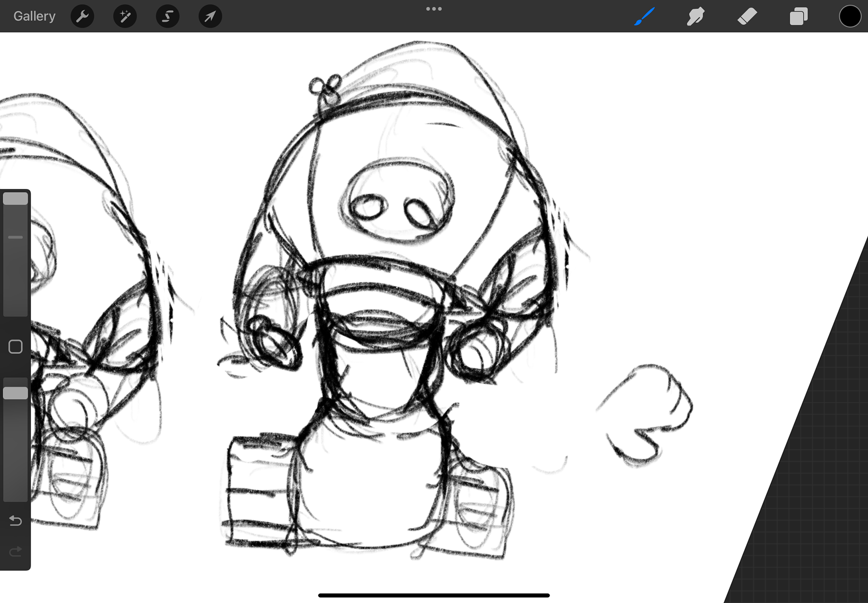Viewport: 868px width, 603px height.
Task: Open the black color picker swatch
Action: coord(850,17)
